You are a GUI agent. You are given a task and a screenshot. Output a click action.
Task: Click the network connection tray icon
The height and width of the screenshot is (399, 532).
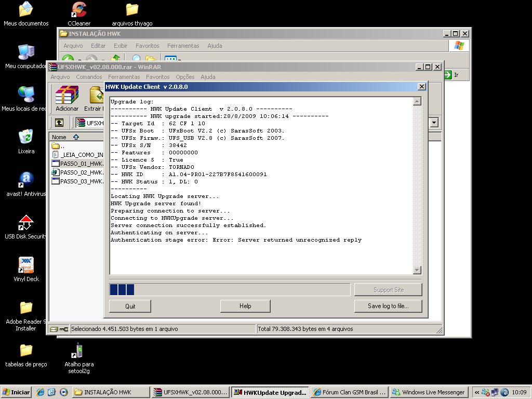click(495, 392)
